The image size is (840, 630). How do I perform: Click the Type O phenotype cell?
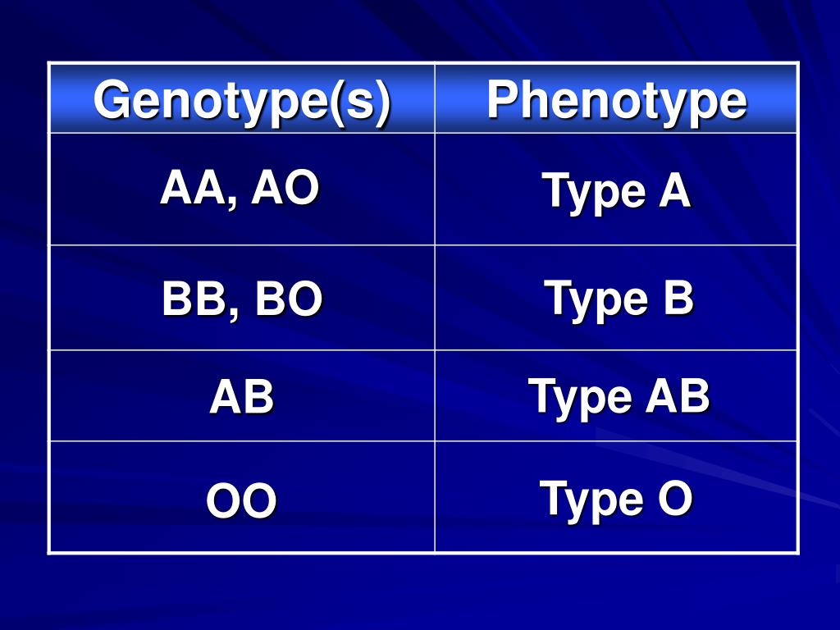(x=616, y=496)
